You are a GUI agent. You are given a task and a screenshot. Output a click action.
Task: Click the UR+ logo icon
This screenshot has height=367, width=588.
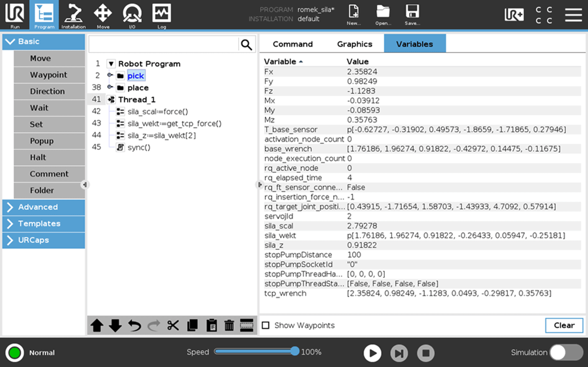(x=514, y=15)
